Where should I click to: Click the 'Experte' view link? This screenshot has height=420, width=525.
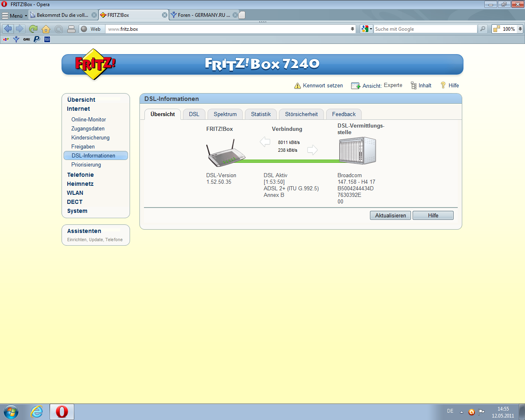(393, 85)
